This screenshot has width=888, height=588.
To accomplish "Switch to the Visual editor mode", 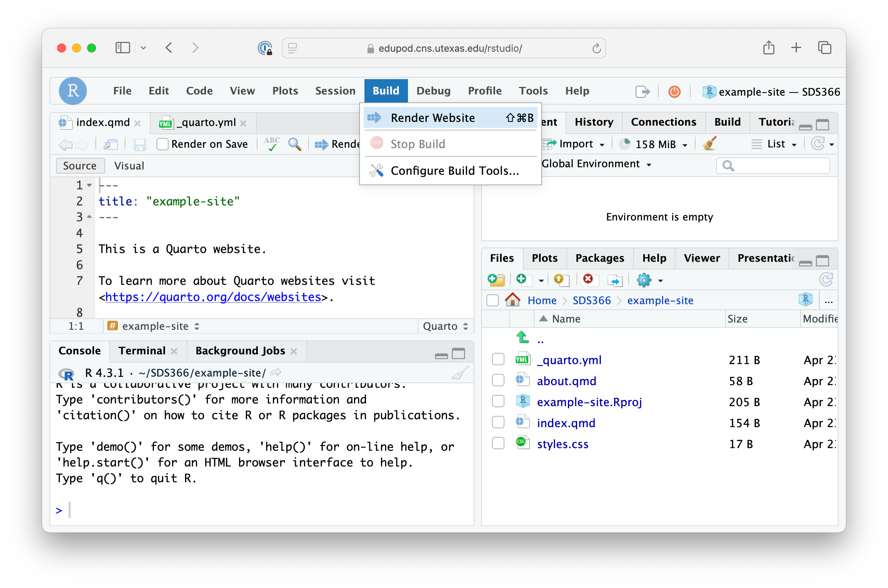I will coord(129,166).
